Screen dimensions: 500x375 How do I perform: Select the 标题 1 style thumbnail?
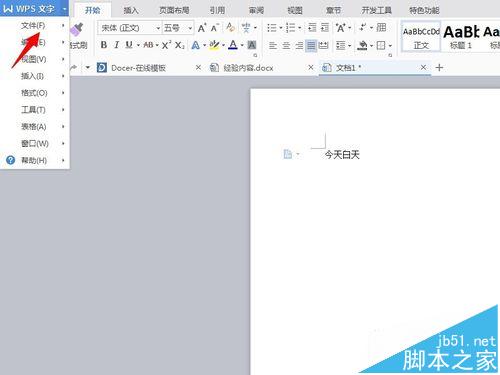pos(461,37)
